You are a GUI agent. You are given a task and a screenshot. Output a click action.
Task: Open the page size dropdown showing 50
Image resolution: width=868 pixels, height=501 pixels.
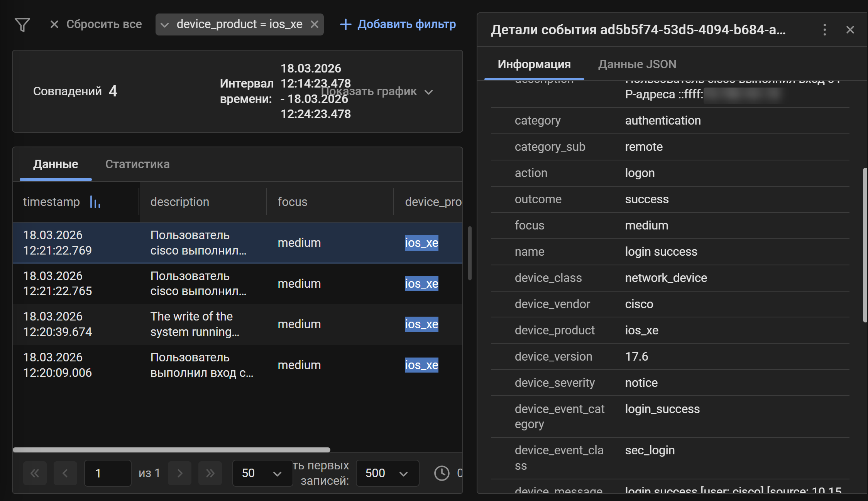pyautogui.click(x=262, y=473)
